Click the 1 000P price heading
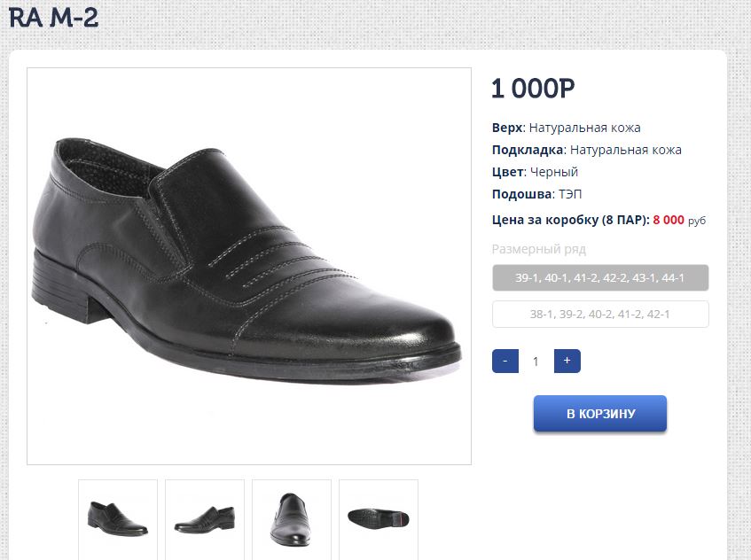The image size is (751, 560). click(x=533, y=89)
